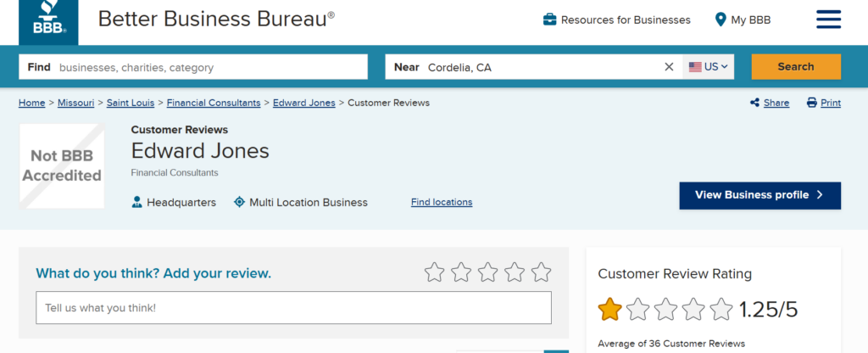Click the Near location input field
Screen dimensions: 868x353
click(534, 67)
